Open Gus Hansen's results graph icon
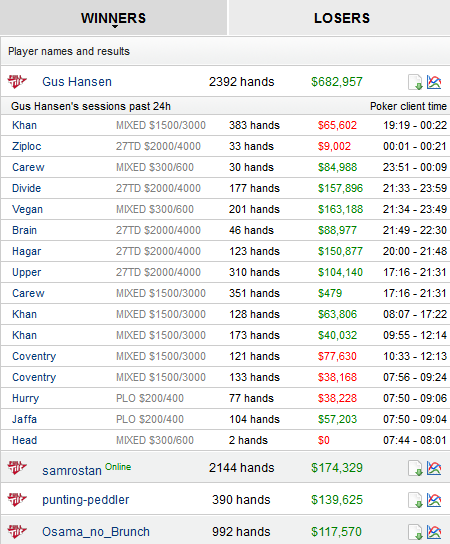The width and height of the screenshot is (450, 544). 434,82
